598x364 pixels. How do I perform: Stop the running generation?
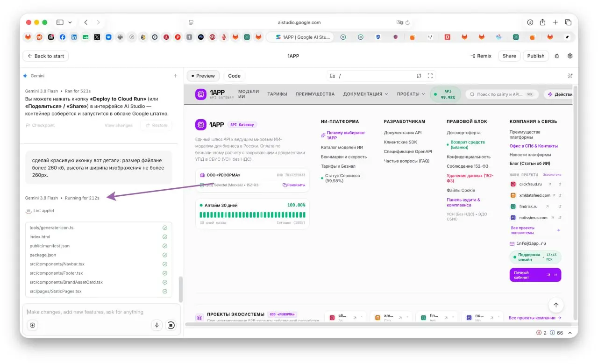point(171,325)
